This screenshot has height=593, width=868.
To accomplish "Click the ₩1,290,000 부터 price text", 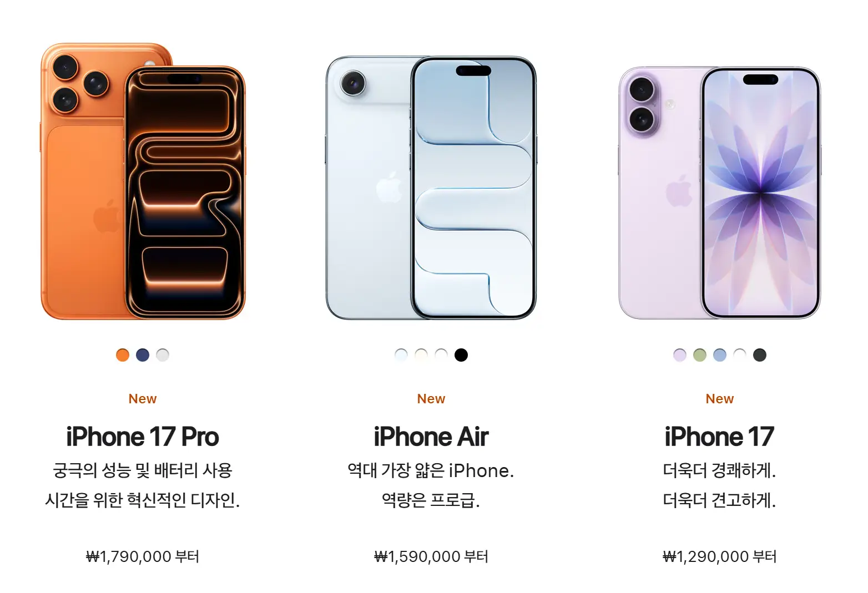I will pyautogui.click(x=720, y=556).
